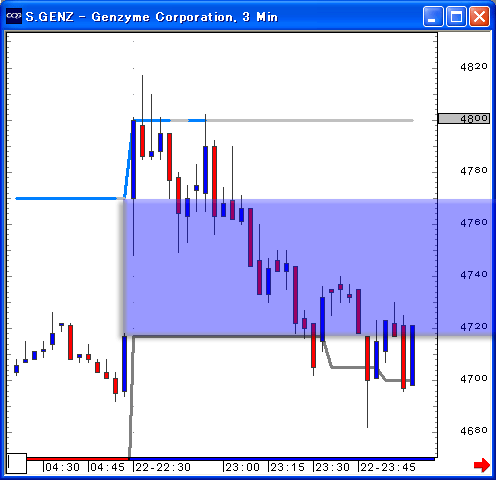Click the blue shaded price zone

coord(280,267)
